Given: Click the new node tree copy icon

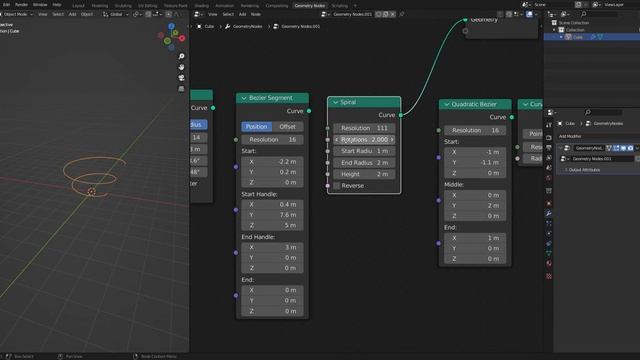Looking at the screenshot, I should click(386, 14).
